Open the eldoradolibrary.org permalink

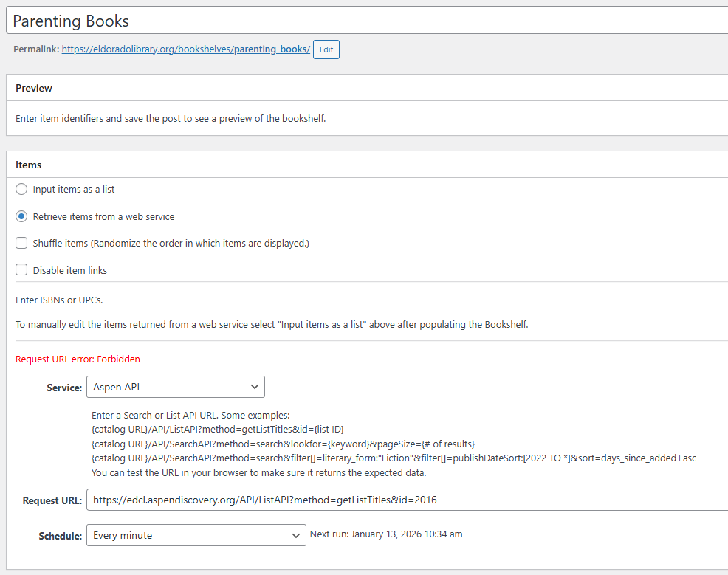pos(185,49)
